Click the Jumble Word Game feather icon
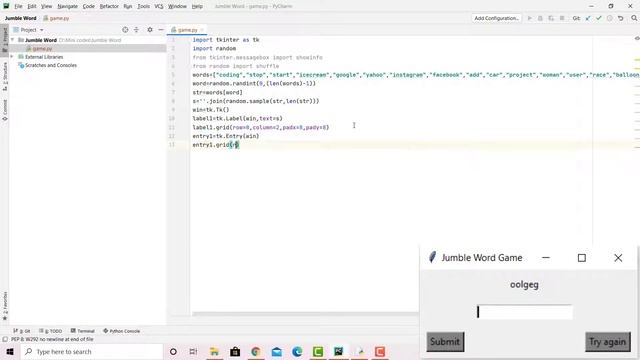The height and width of the screenshot is (360, 640). click(432, 258)
